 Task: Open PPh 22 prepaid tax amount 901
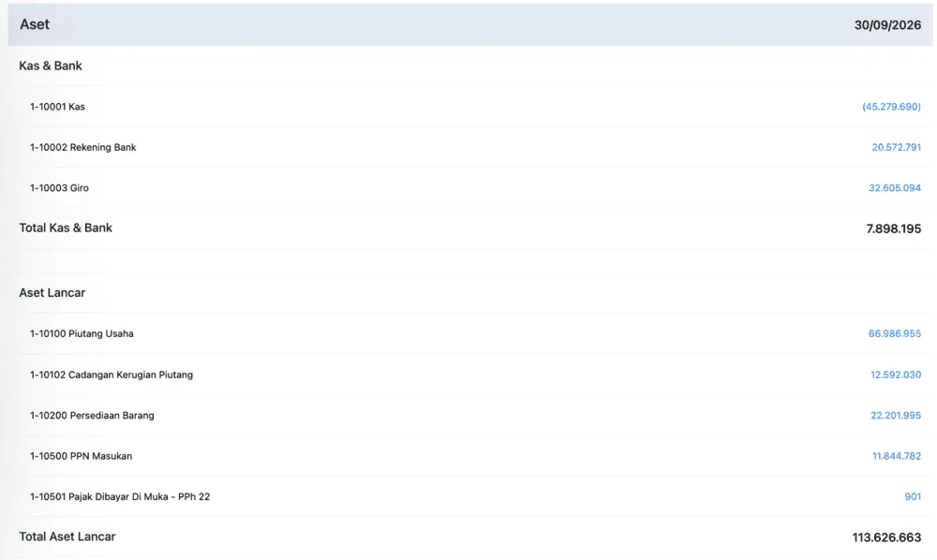tap(913, 496)
